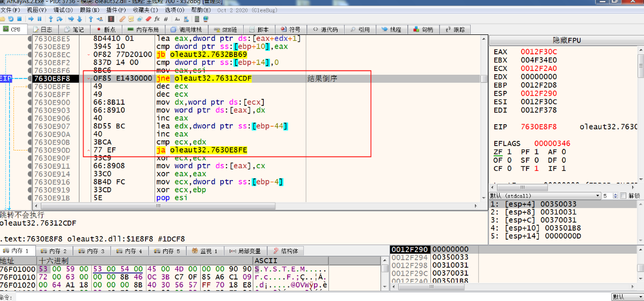Click the find intermodular calls icon
The image size is (644, 301).
186,19
